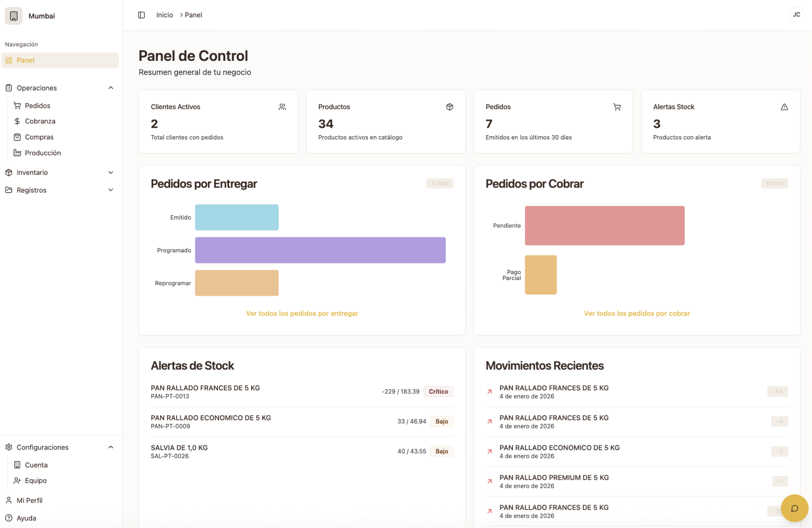Click the Pedidos card shopping cart icon
This screenshot has height=528, width=812.
pyautogui.click(x=617, y=107)
